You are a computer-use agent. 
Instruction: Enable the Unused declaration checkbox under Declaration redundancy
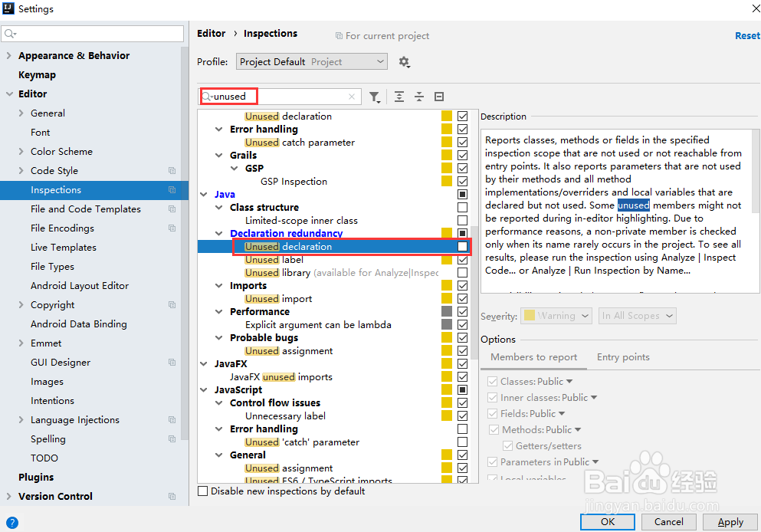click(x=464, y=246)
